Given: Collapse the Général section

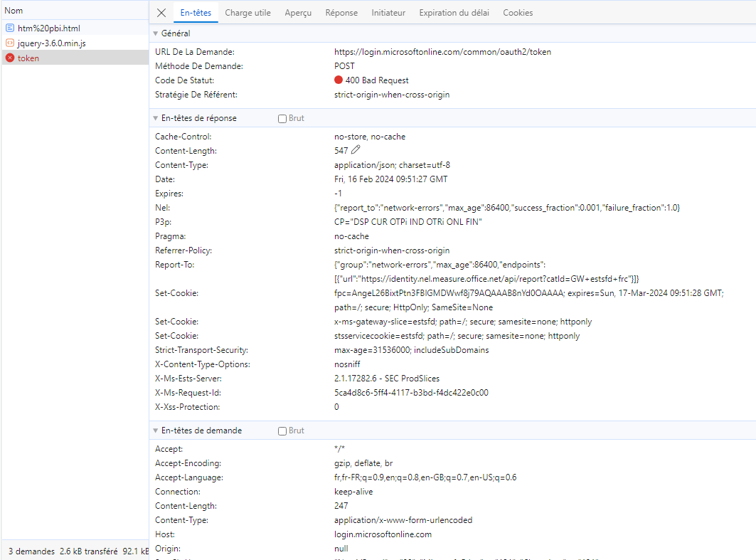Looking at the screenshot, I should [156, 33].
